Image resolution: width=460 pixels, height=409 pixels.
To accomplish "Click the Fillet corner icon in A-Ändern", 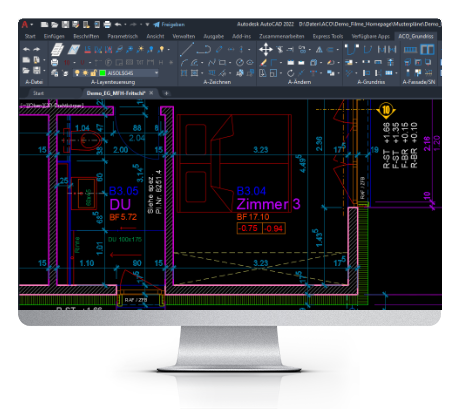I will [x=274, y=62].
